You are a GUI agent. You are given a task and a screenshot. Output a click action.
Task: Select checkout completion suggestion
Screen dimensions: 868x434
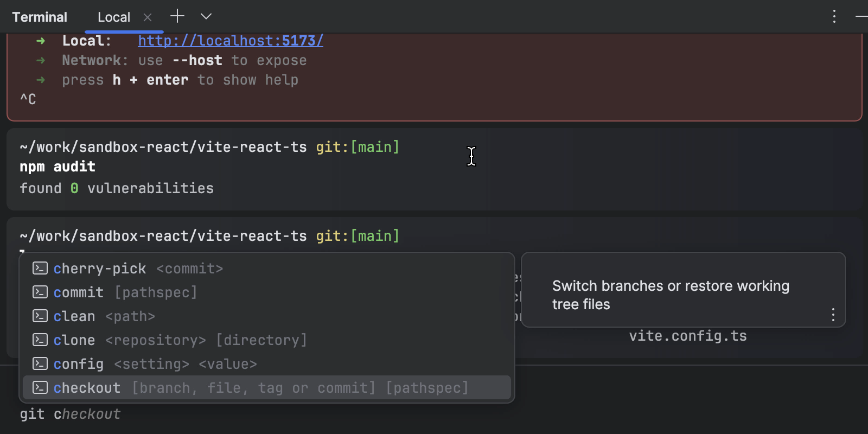click(266, 388)
